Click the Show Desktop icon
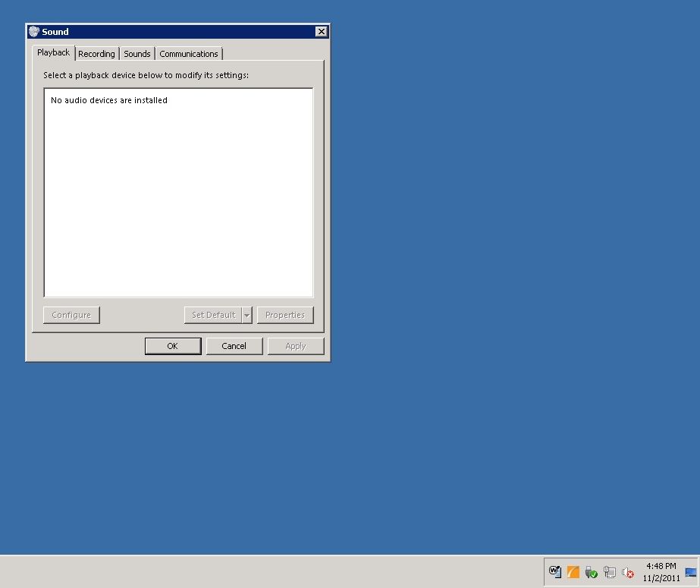The width and height of the screenshot is (700, 588). [x=691, y=572]
